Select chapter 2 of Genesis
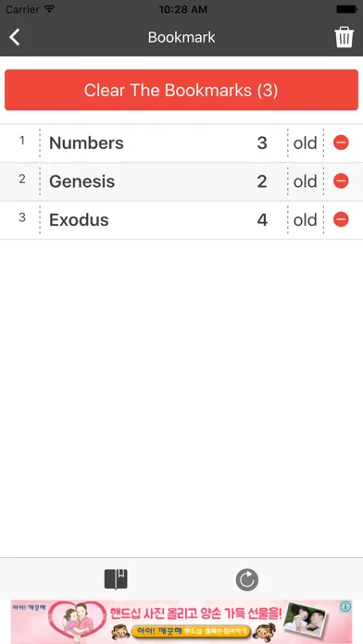The height and width of the screenshot is (644, 363). [x=262, y=181]
